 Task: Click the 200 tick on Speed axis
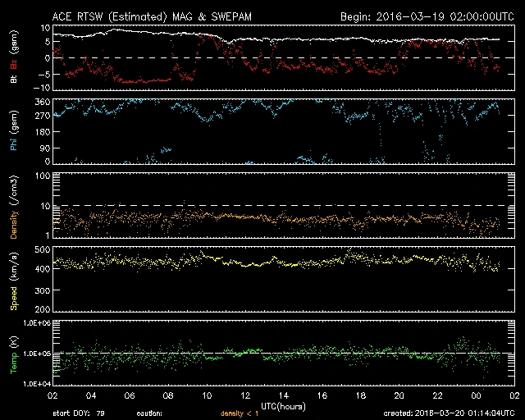pyautogui.click(x=43, y=309)
